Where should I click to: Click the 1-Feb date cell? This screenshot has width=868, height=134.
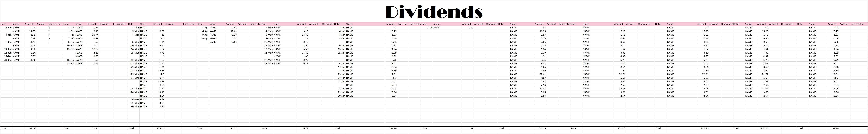pyautogui.click(x=69, y=28)
